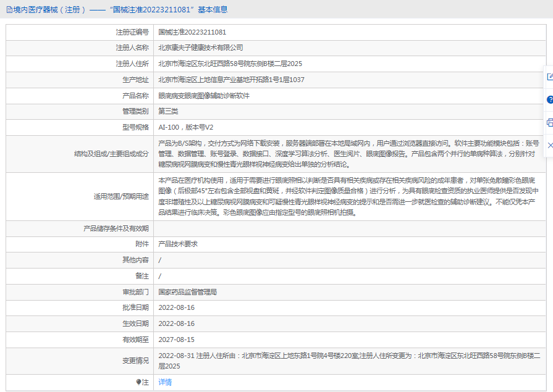The image size is (553, 392).
Task: Open help via the question mark icon
Action: [x=549, y=99]
